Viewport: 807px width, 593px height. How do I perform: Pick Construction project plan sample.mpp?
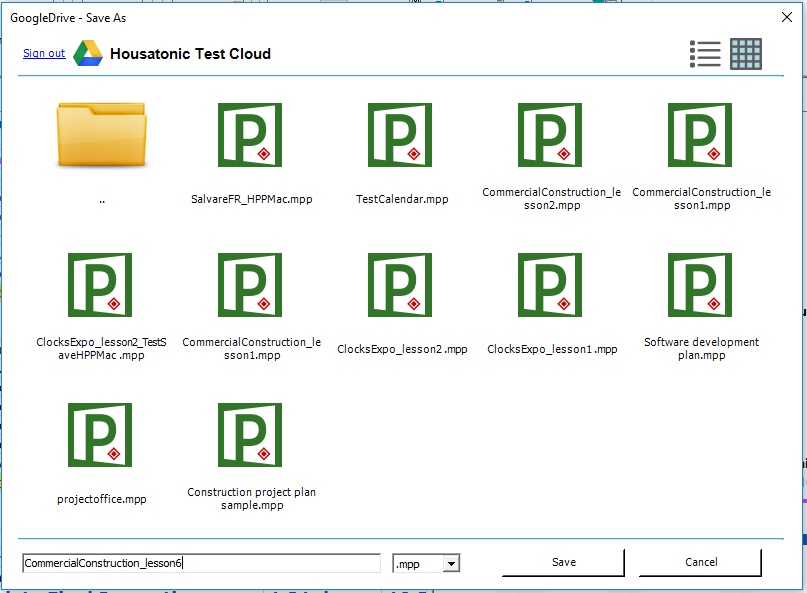click(x=250, y=435)
